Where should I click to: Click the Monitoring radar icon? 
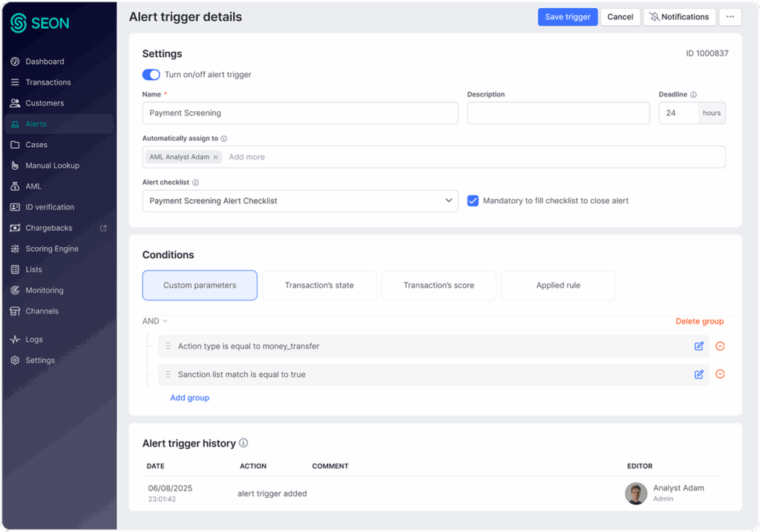tap(15, 291)
